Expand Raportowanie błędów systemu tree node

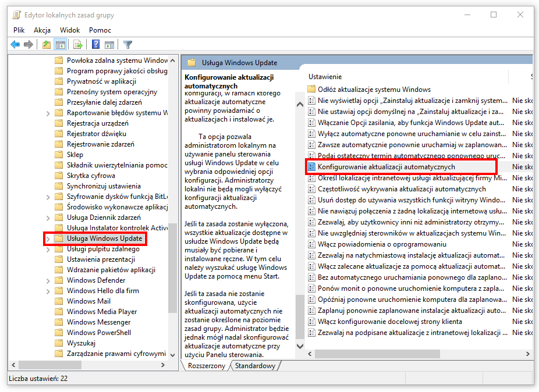[x=48, y=113]
